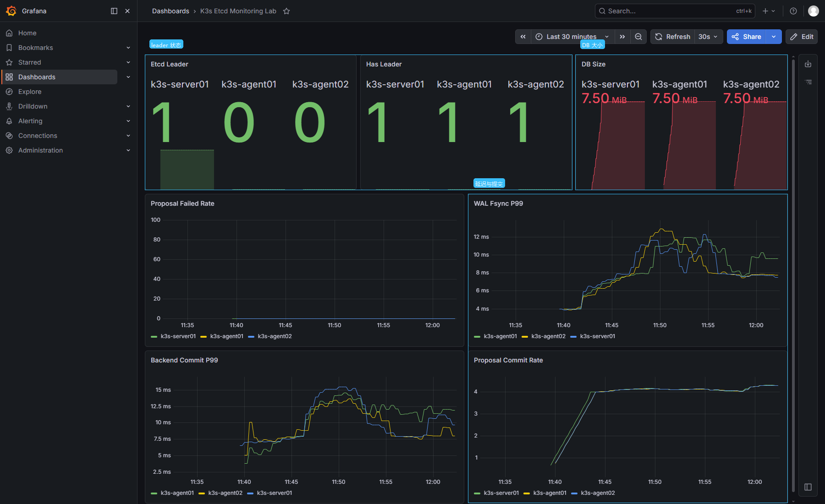Click the Refresh dashboard button
This screenshot has width=825, height=504.
[x=672, y=37]
